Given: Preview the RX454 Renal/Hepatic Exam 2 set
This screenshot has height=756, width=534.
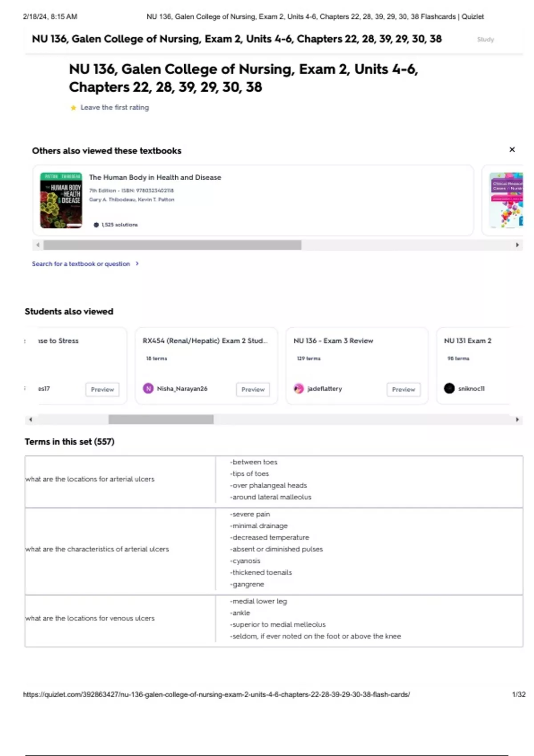Looking at the screenshot, I should click(x=253, y=389).
